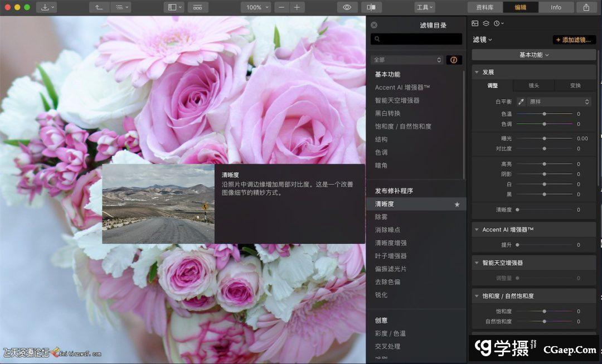Switch to the 镜头 tab

(534, 85)
